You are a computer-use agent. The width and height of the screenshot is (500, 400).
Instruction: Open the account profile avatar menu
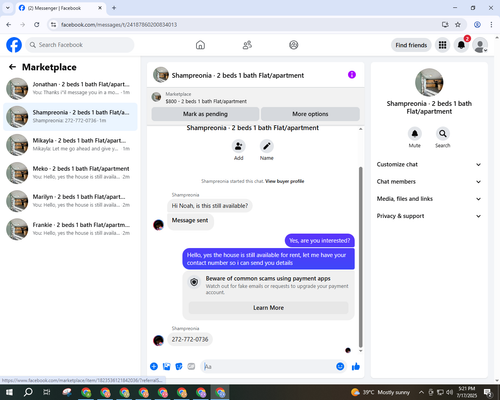click(x=480, y=45)
